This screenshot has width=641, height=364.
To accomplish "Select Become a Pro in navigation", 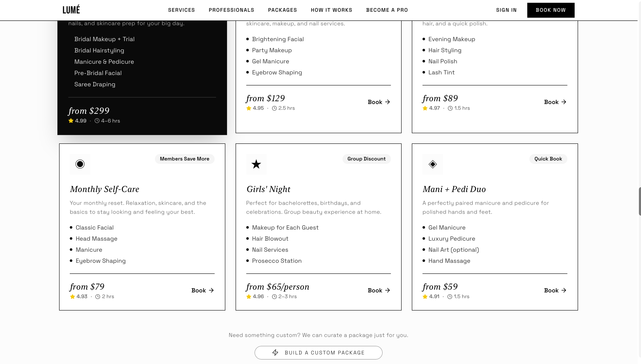I will pos(387,10).
